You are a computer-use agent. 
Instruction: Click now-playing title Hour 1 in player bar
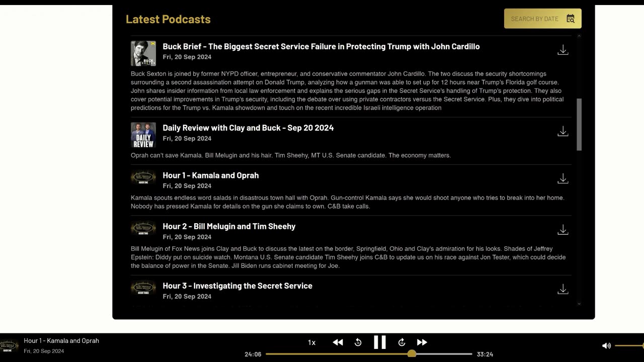point(61,341)
